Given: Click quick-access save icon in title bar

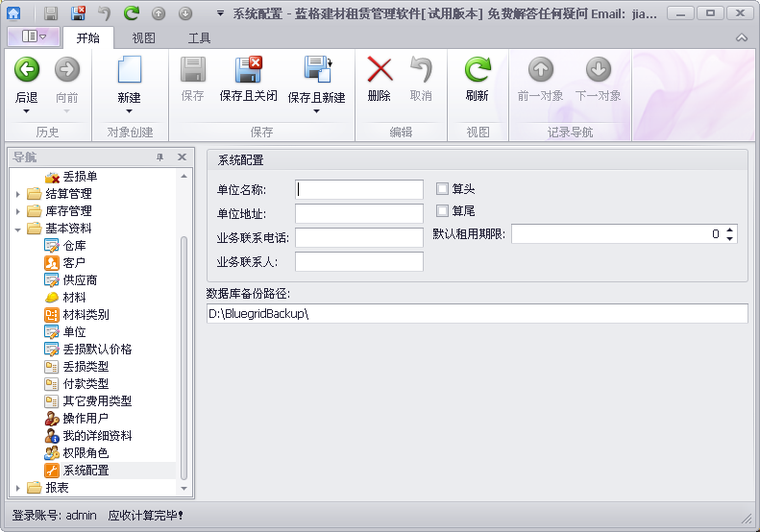Looking at the screenshot, I should tap(51, 13).
